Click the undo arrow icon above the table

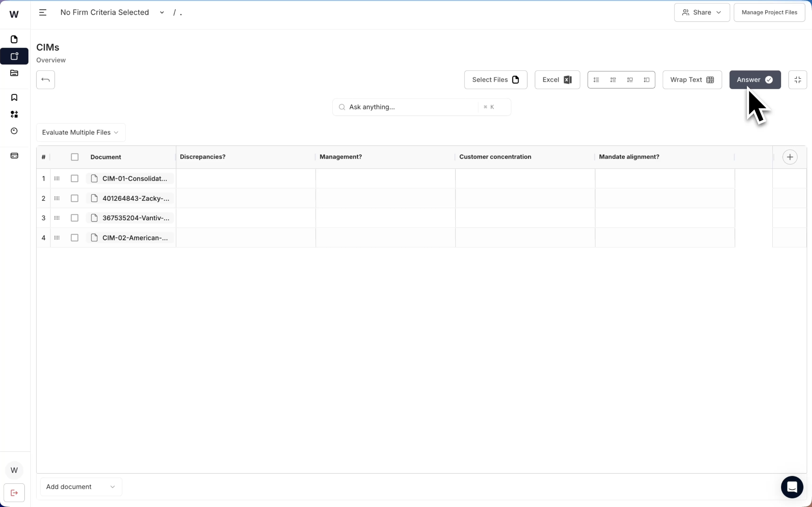point(45,80)
